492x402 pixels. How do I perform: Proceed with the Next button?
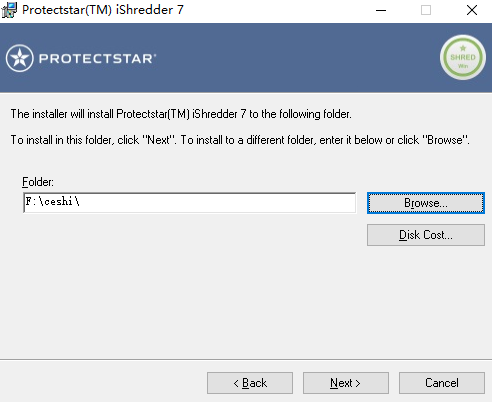[x=346, y=383]
